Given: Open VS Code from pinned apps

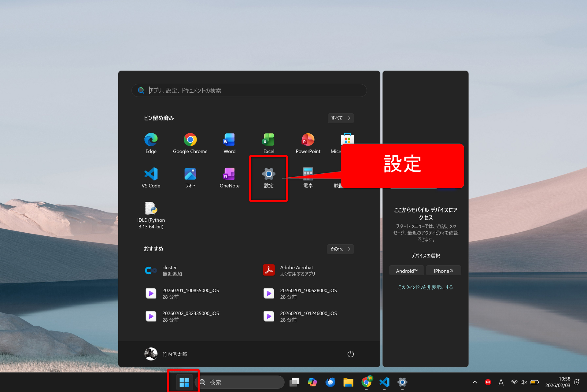Looking at the screenshot, I should tap(151, 178).
